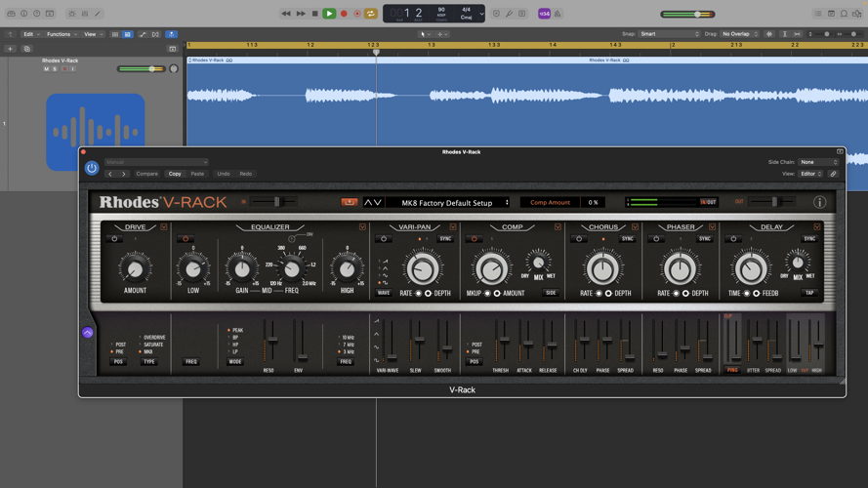Collapse the CHORUS section with its orange arrow

[x=635, y=226]
